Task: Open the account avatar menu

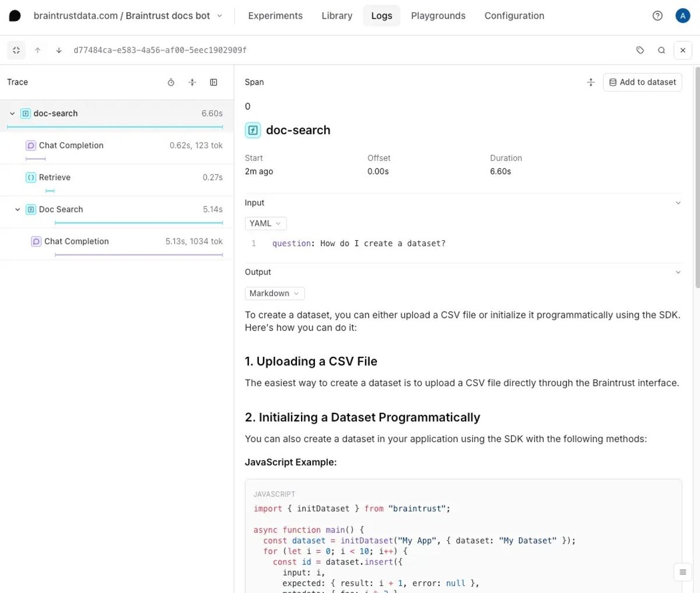Action: coord(682,15)
